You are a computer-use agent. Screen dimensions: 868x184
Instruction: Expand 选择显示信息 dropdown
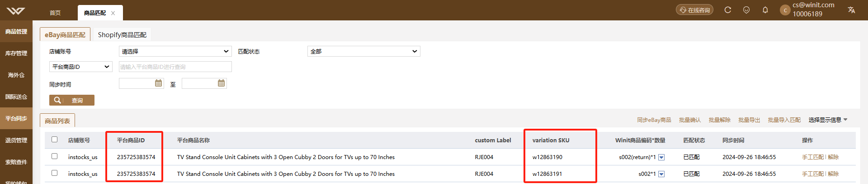(828, 120)
